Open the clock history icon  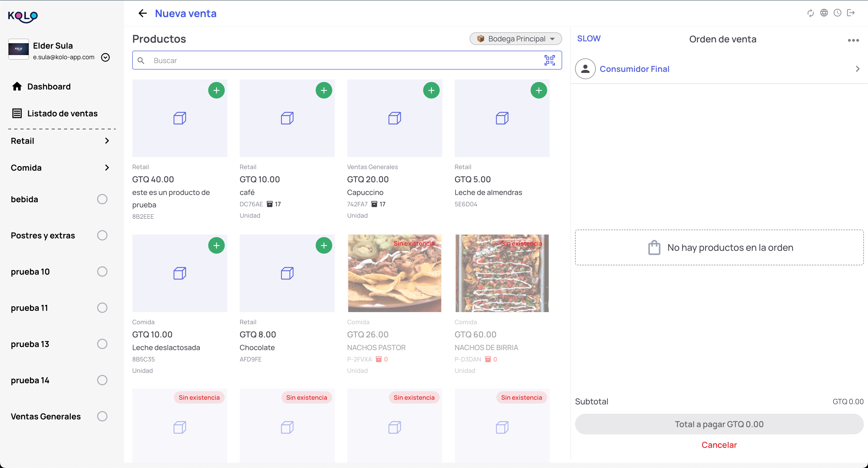click(837, 13)
